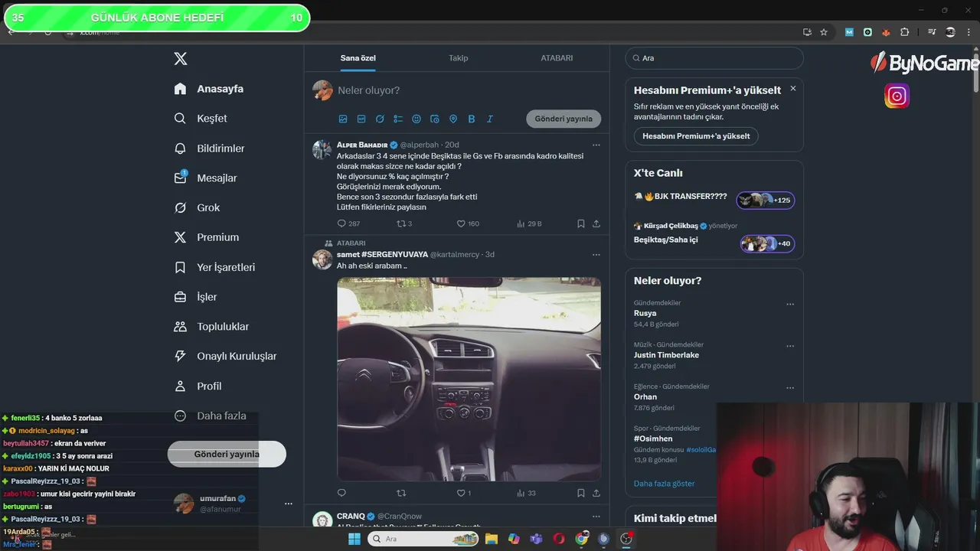Apply bold formatting in the composer
The height and width of the screenshot is (551, 980).
pos(472,119)
